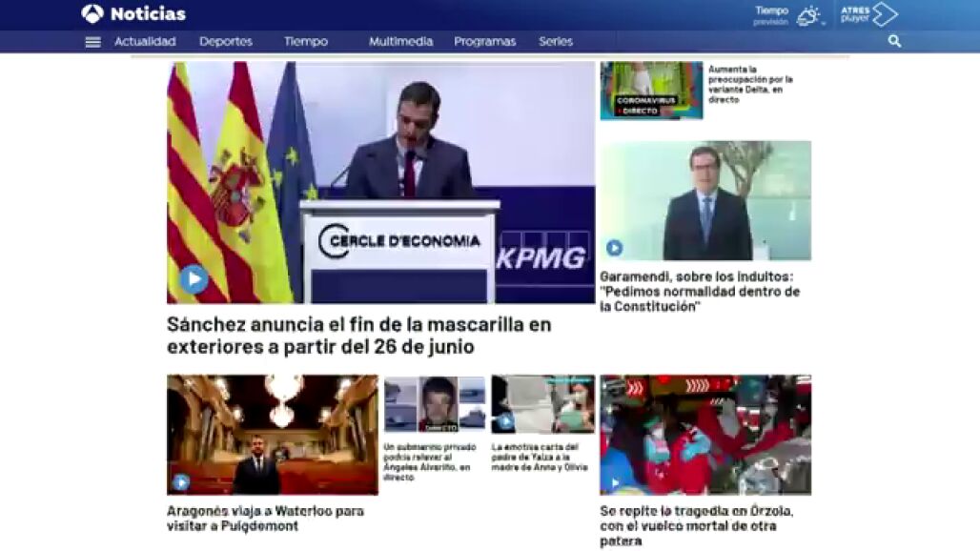Play the Sánchez press conference video
Viewport: 980px width, 551px height.
(x=194, y=279)
